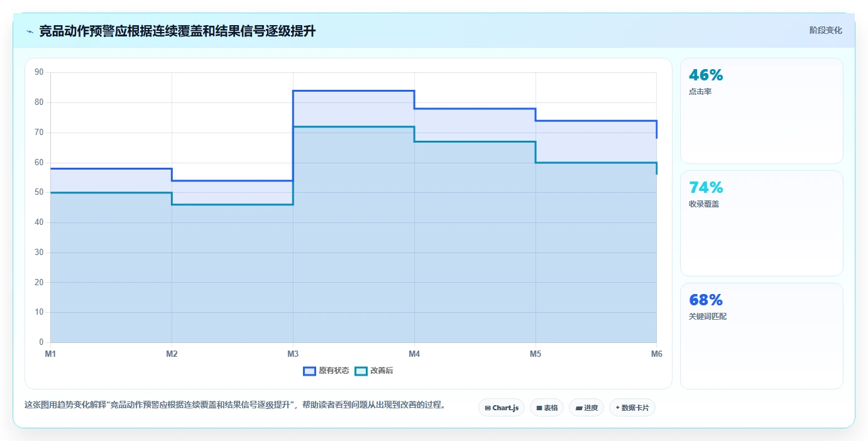This screenshot has height=441, width=868.
Task: Click the 0 y-axis value
Action: (41, 342)
